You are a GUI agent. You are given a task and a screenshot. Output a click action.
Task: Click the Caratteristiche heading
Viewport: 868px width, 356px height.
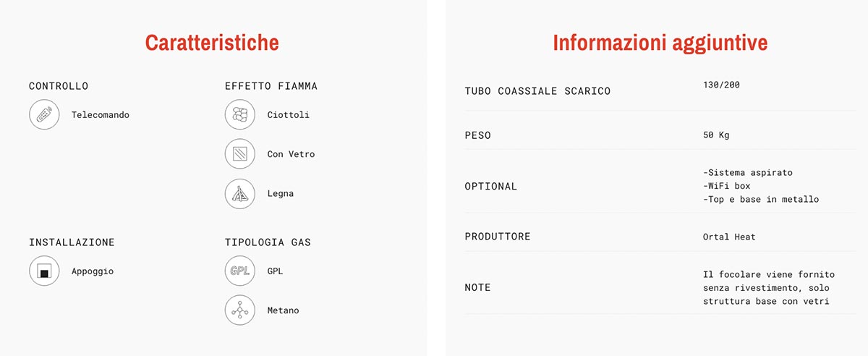click(212, 43)
